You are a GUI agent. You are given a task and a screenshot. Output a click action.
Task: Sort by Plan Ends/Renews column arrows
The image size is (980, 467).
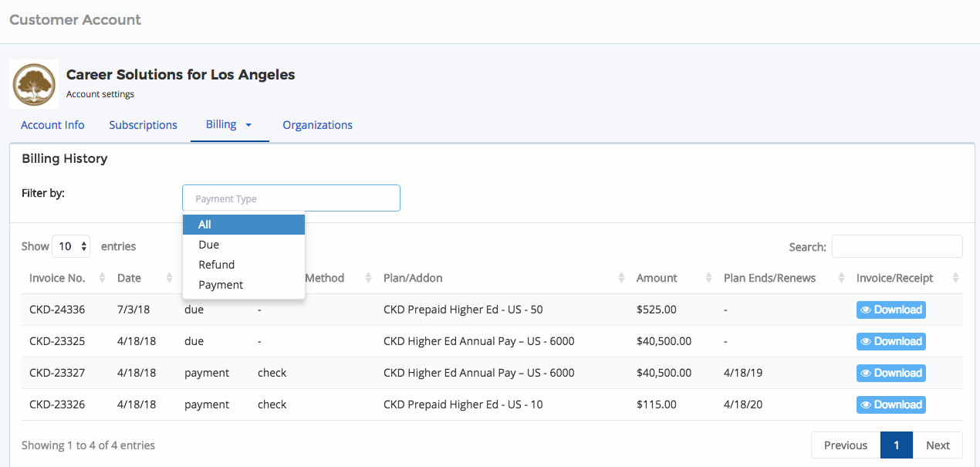(841, 278)
